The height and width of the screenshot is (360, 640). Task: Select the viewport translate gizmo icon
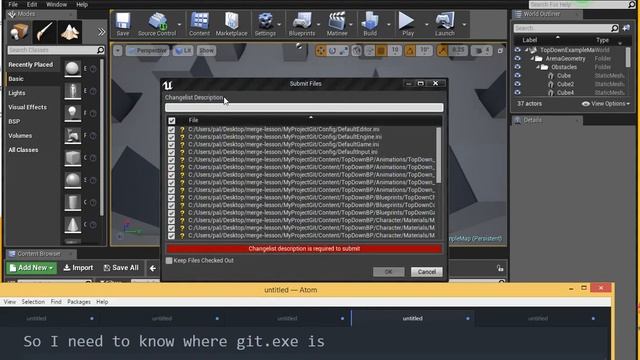[x=320, y=51]
